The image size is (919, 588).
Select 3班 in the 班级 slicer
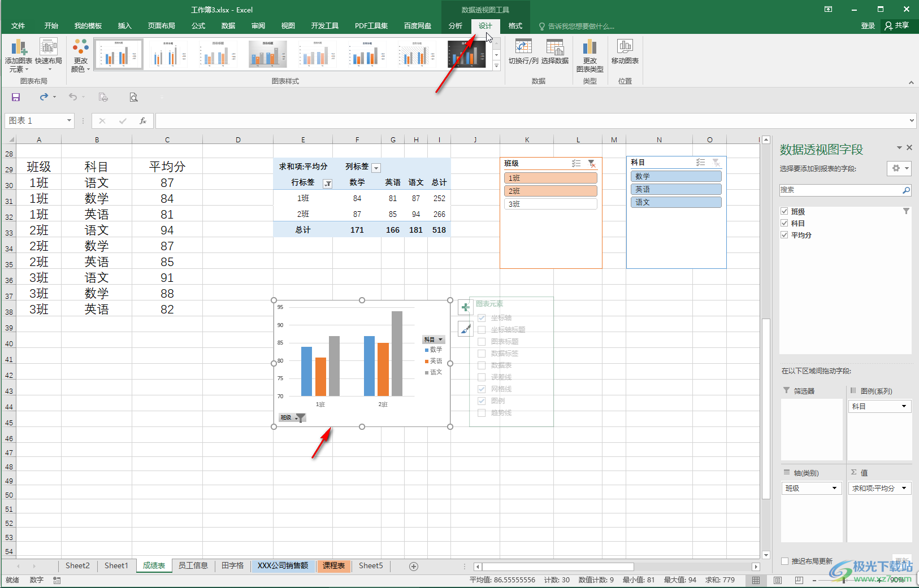(550, 204)
